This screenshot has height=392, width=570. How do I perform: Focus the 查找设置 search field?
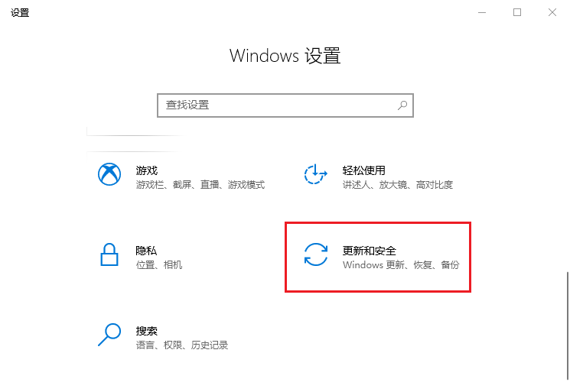[285, 105]
